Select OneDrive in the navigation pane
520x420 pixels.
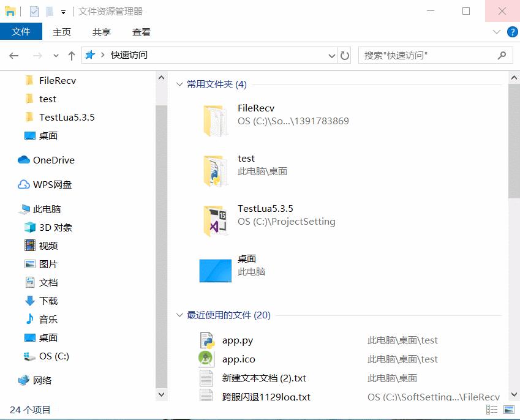point(53,160)
